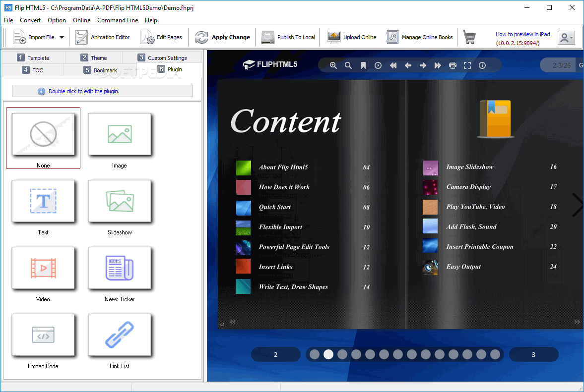This screenshot has width=584, height=392.
Task: Open About Flip Html5 content entry
Action: pos(283,168)
